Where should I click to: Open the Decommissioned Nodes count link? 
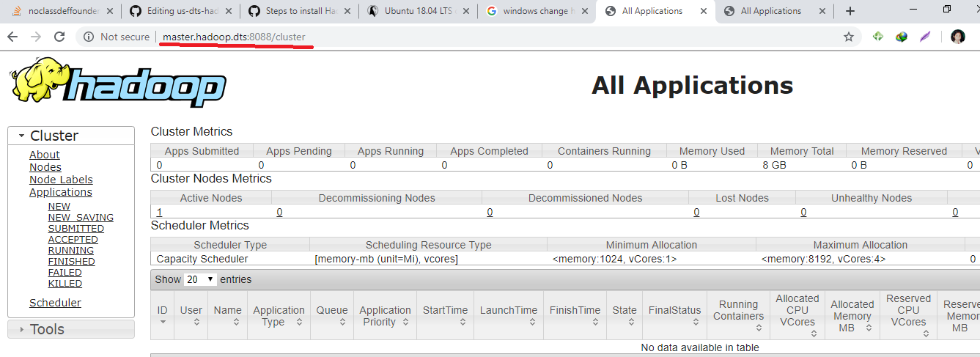[x=490, y=212]
